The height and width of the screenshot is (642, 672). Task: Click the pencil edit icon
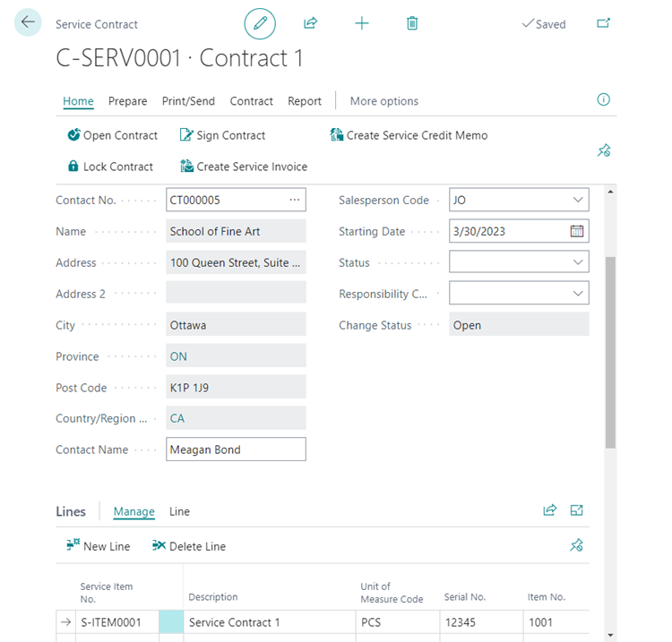tap(260, 23)
